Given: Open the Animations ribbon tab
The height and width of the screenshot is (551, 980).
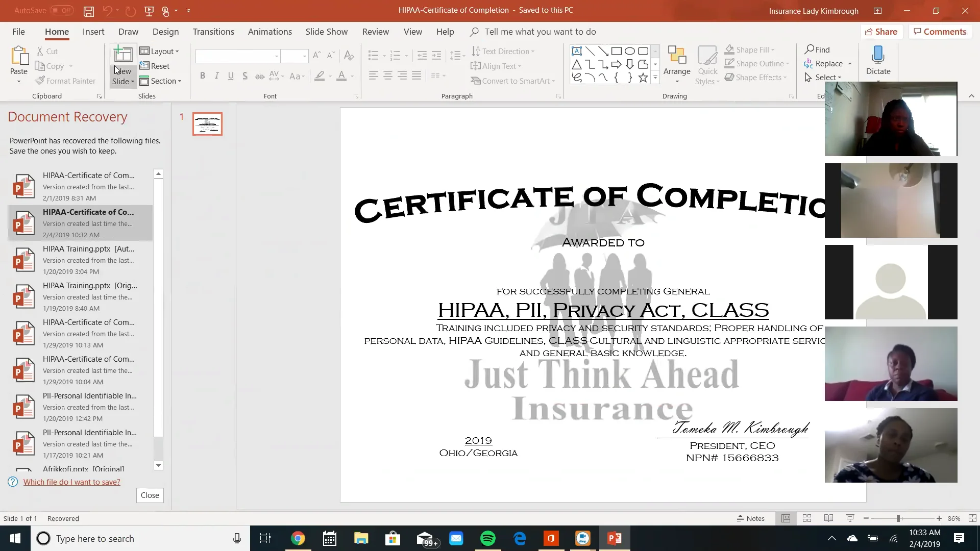Looking at the screenshot, I should tap(270, 32).
